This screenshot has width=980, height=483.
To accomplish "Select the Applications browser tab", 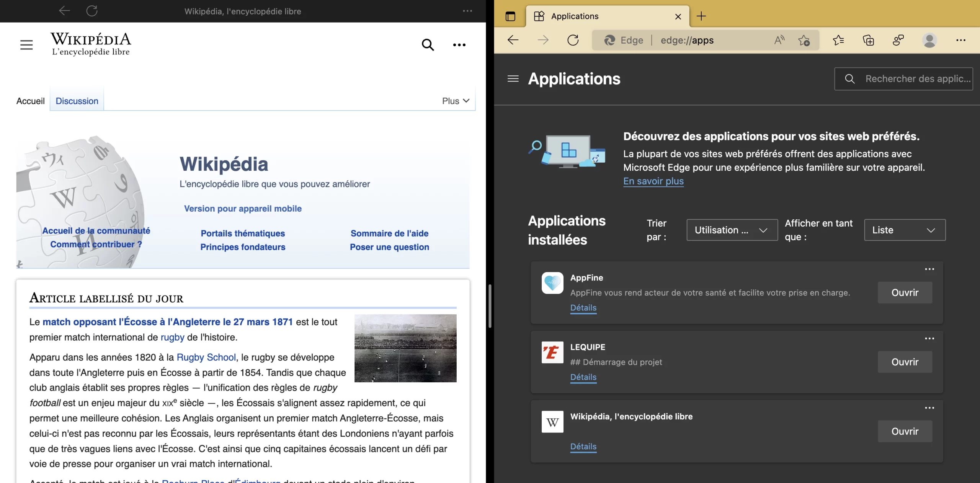I will 607,16.
